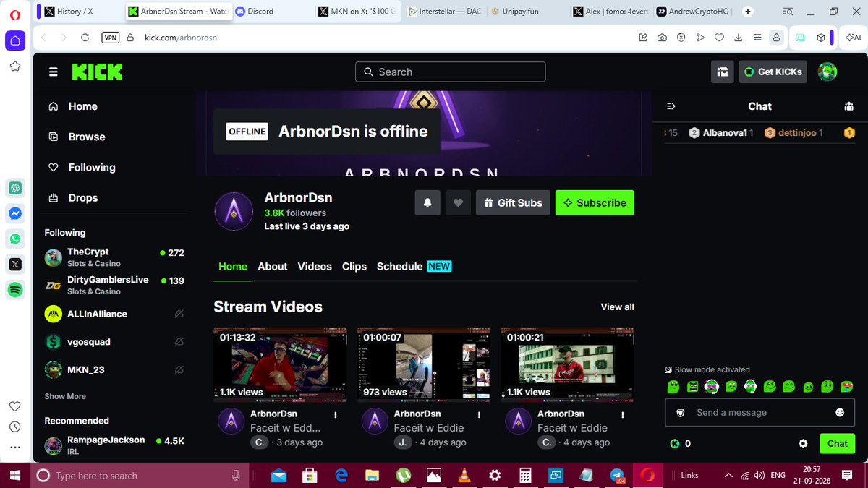The width and height of the screenshot is (868, 488).
Task: Open TheCrypt channel in Following list
Action: pyautogui.click(x=114, y=257)
